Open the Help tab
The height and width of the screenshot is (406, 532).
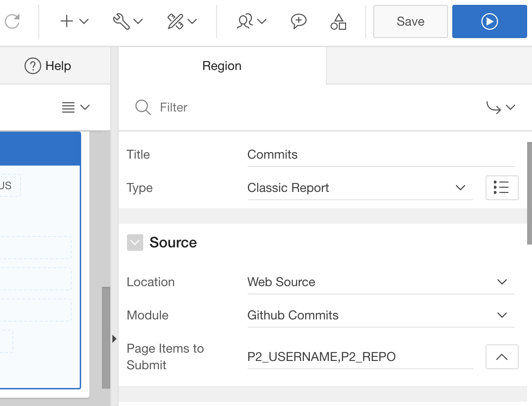point(48,66)
